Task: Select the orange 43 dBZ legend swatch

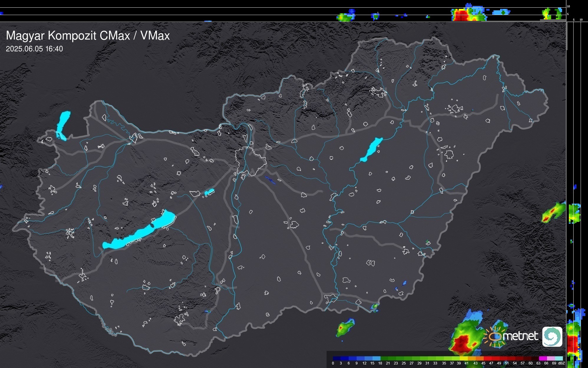Action: (480, 358)
